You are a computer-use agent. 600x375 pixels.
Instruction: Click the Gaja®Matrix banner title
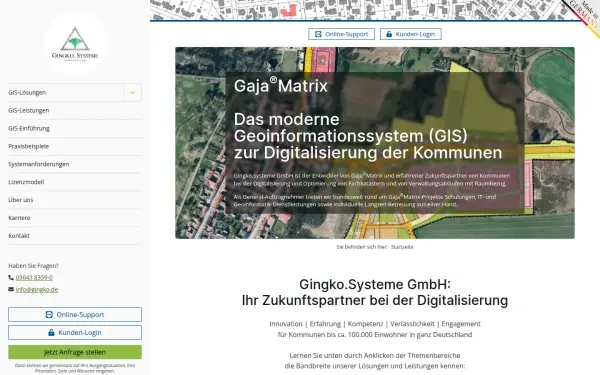[281, 85]
